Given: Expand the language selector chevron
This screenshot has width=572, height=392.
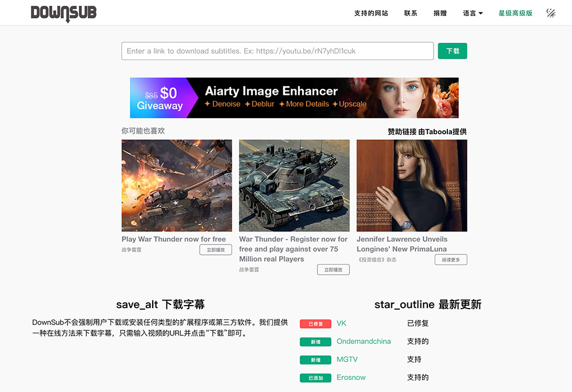Looking at the screenshot, I should [482, 13].
